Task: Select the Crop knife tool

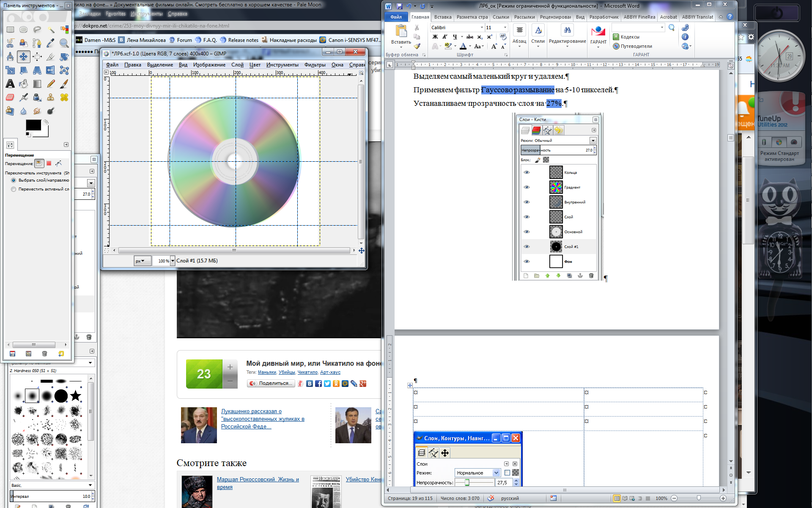Action: pyautogui.click(x=51, y=57)
